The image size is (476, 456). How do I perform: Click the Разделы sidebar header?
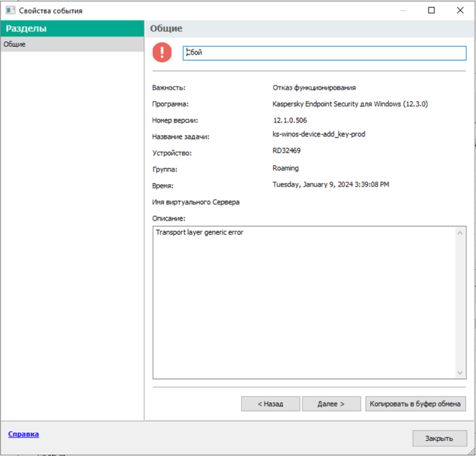click(x=72, y=29)
